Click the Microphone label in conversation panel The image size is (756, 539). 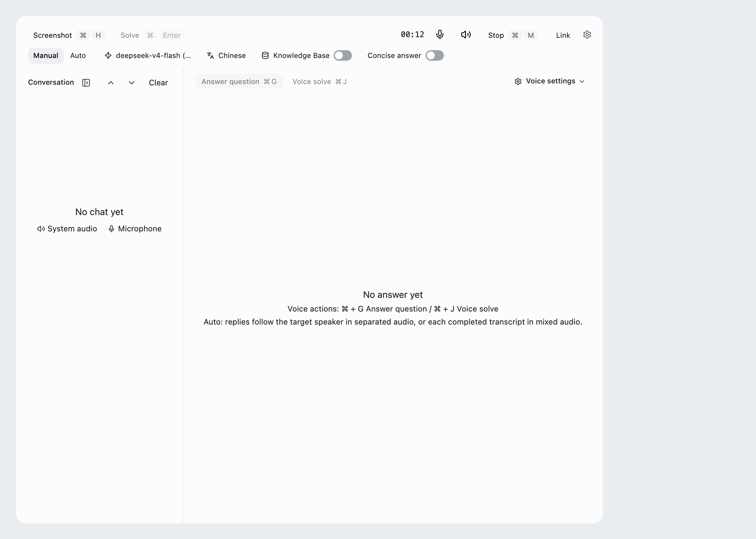click(x=140, y=229)
